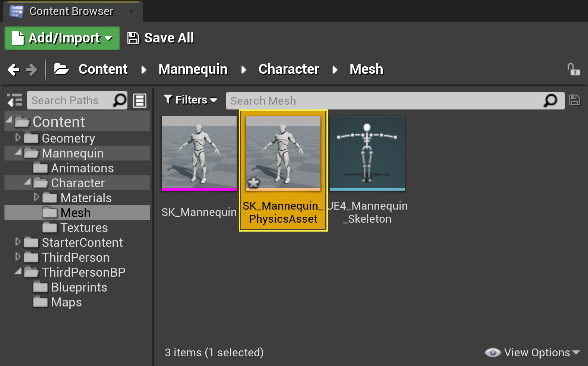This screenshot has height=366, width=588.
Task: Close the Content Browser tab
Action: [x=131, y=12]
